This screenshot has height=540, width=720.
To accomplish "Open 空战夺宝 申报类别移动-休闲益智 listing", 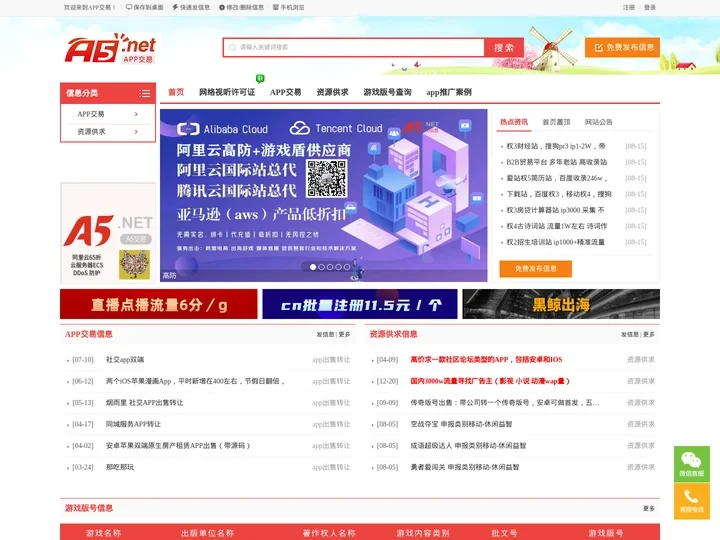I will click(461, 424).
